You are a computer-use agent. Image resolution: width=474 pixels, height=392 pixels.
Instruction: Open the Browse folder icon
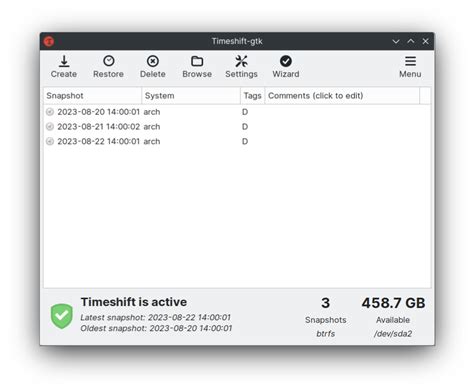tap(197, 61)
